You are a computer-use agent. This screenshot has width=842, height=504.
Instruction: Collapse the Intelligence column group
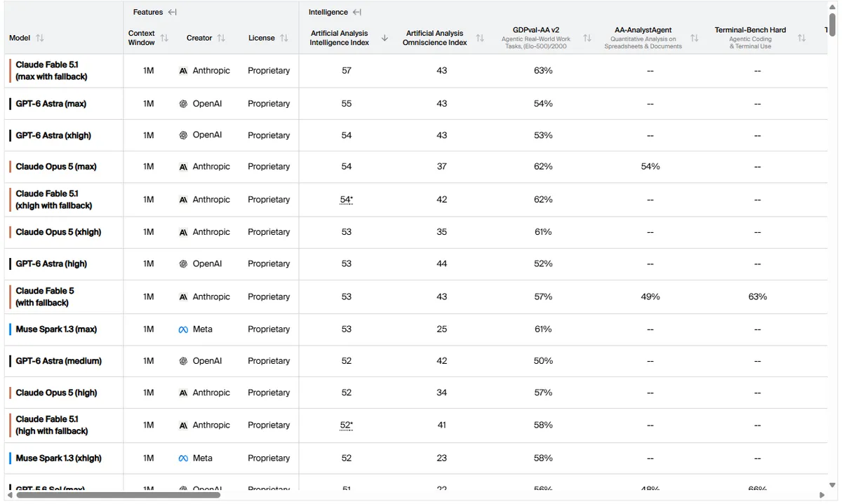pyautogui.click(x=357, y=12)
